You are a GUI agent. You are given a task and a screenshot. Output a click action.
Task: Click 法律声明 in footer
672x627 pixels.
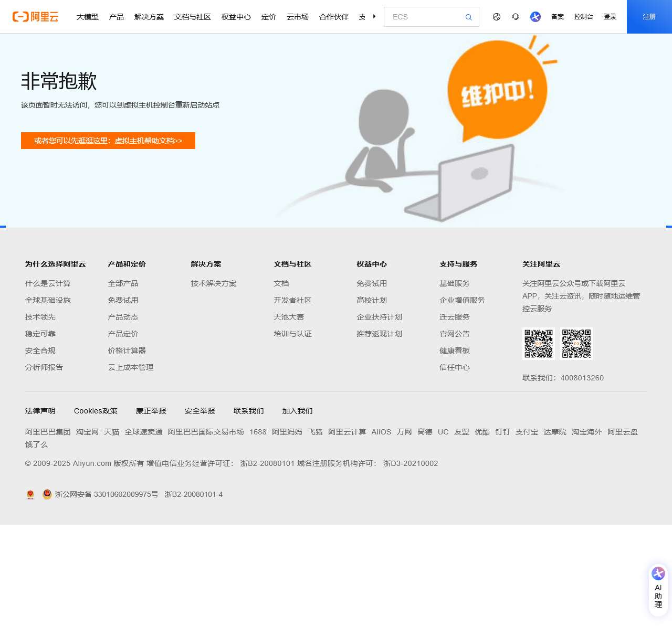tap(40, 411)
